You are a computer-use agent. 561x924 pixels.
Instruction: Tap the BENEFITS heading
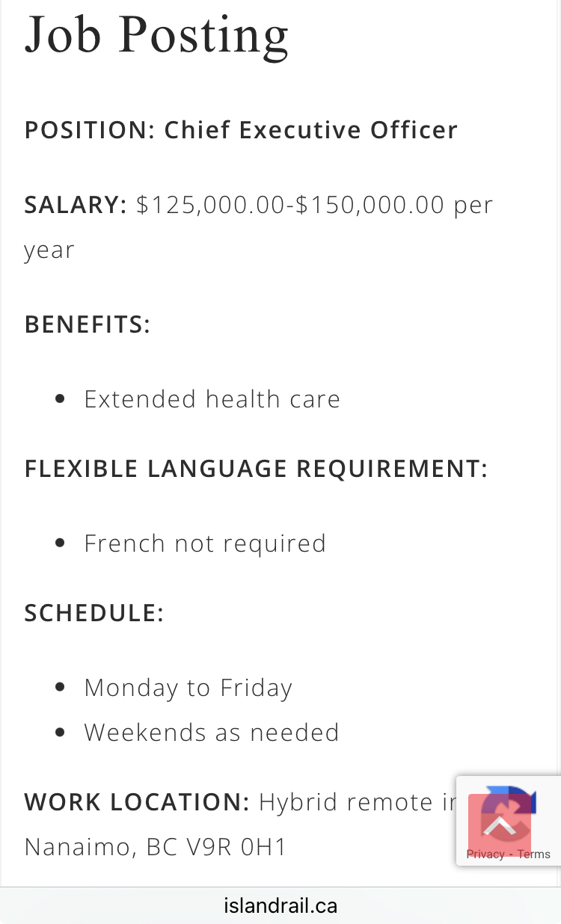pos(88,324)
